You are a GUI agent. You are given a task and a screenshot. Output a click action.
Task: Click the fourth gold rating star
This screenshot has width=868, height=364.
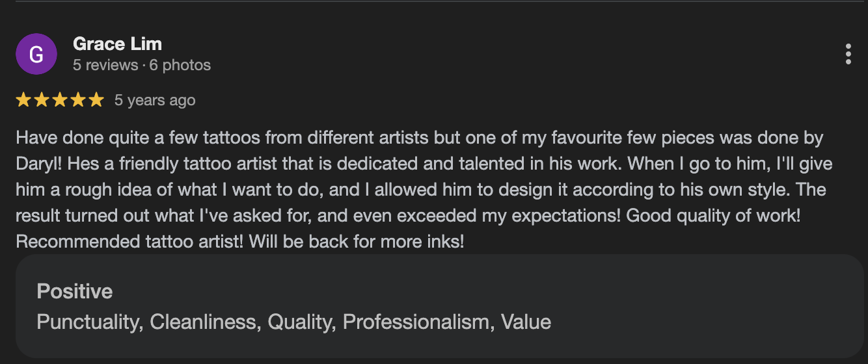click(78, 100)
